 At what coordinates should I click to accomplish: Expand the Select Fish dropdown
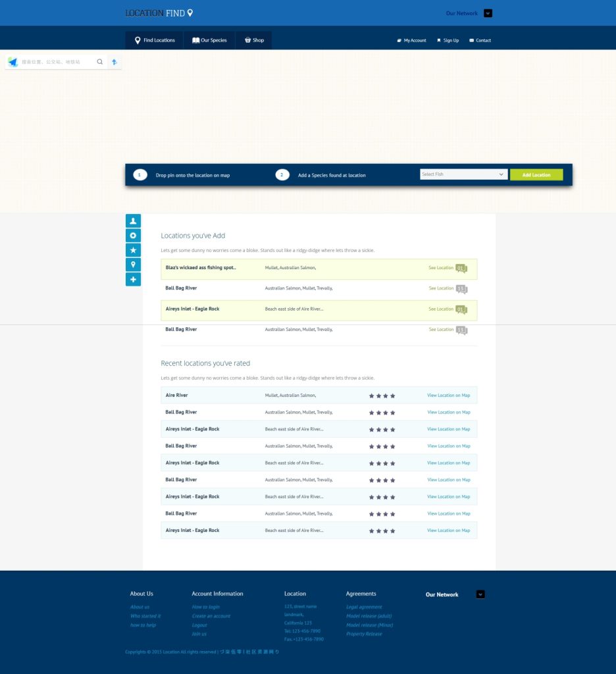coord(463,174)
